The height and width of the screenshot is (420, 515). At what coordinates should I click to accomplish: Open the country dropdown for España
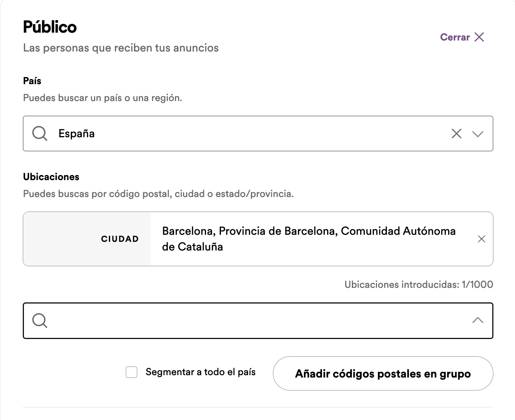[x=478, y=134]
